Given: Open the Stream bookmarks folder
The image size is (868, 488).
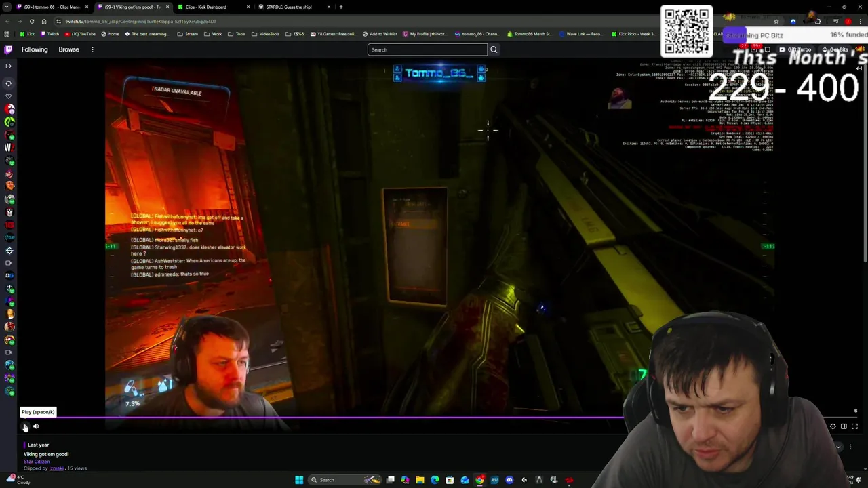Looking at the screenshot, I should coord(188,34).
